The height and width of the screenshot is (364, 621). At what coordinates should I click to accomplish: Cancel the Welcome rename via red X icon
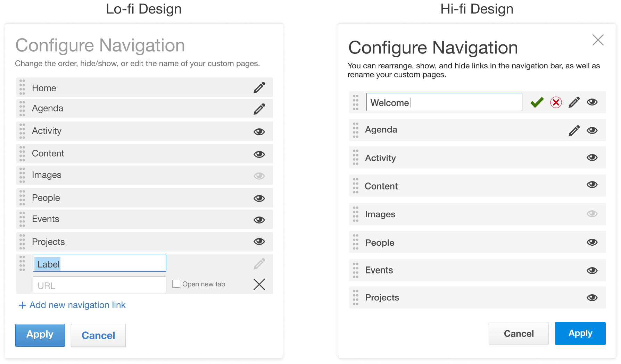pyautogui.click(x=556, y=102)
